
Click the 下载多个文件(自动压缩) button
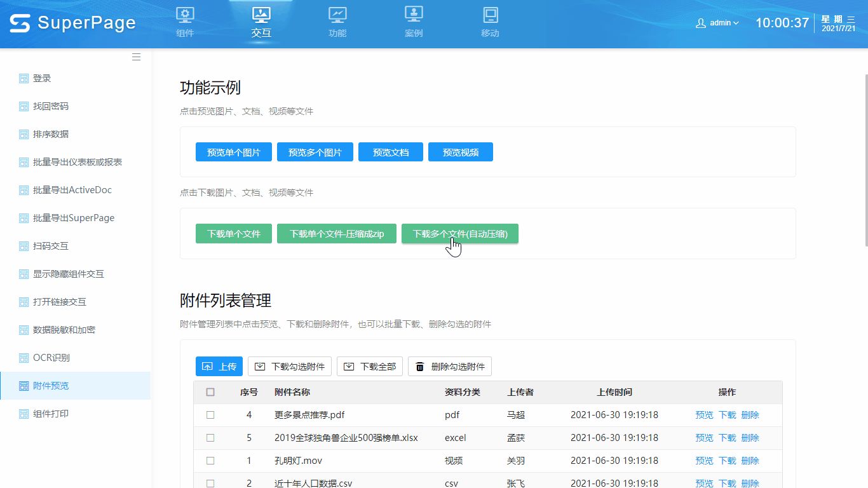[459, 233]
